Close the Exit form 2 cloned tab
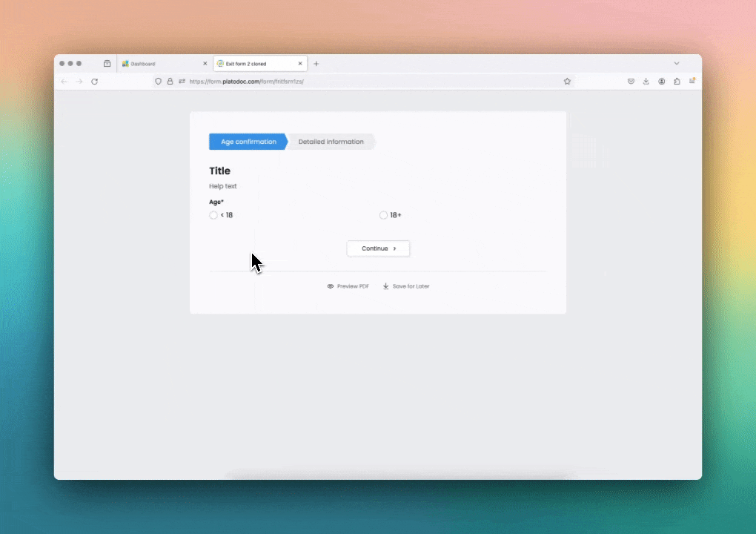 pos(300,64)
